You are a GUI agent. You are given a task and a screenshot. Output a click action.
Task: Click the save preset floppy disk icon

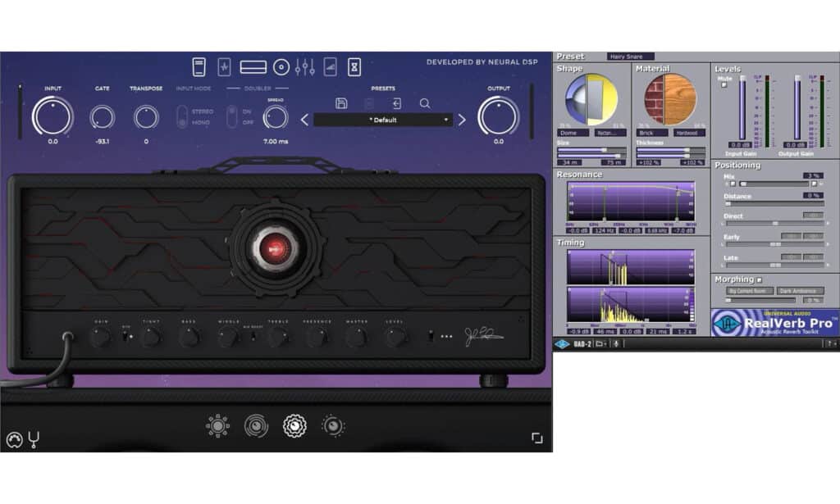point(341,103)
